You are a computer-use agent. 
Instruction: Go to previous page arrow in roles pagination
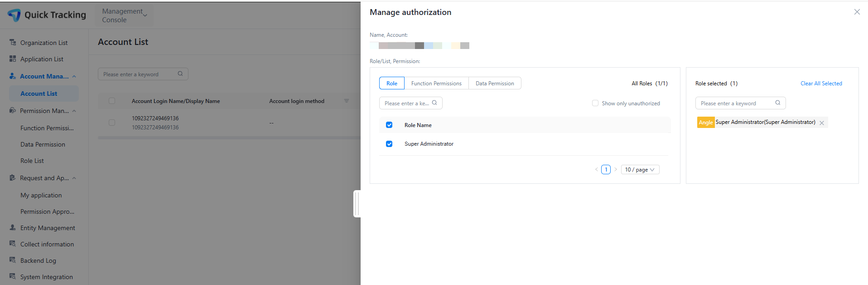click(x=597, y=169)
